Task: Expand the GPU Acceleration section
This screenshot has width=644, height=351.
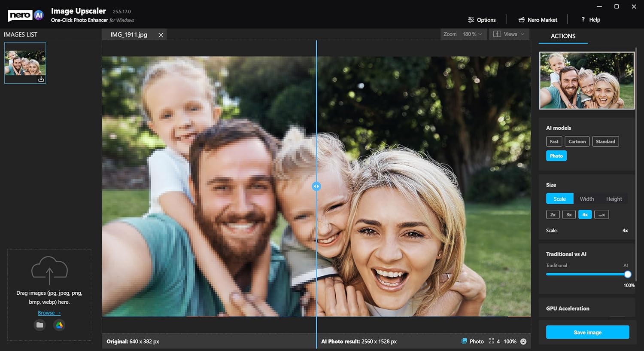Action: 567,308
